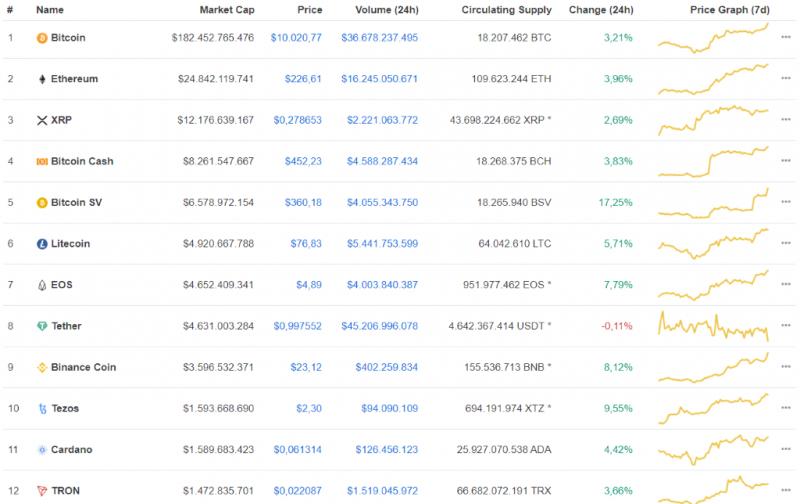Click the Tether logo icon
This screenshot has height=504, width=800.
(x=42, y=326)
